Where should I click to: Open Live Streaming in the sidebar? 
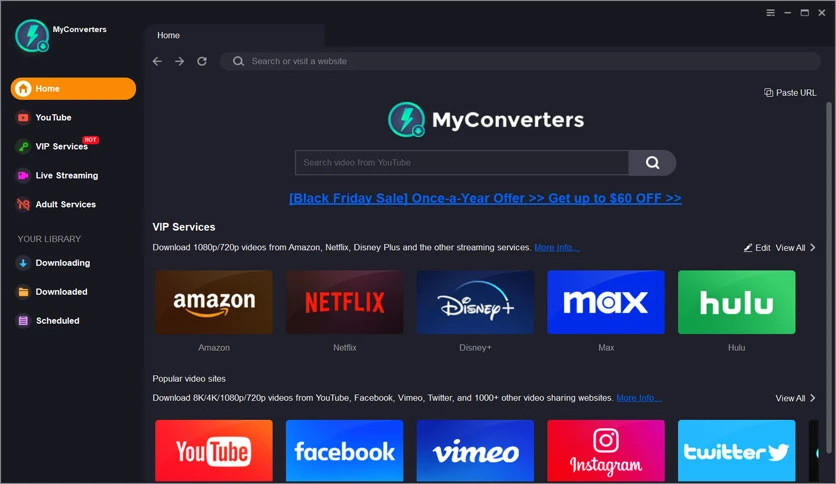pos(57,175)
